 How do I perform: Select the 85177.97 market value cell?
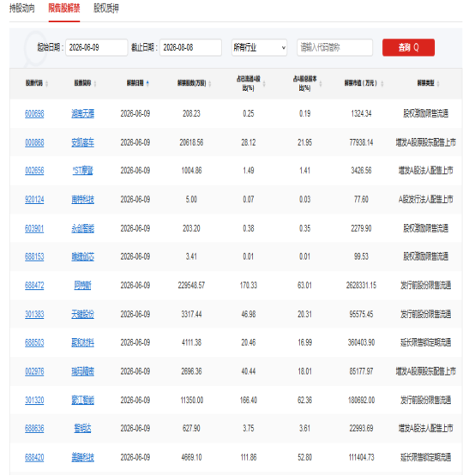(361, 371)
